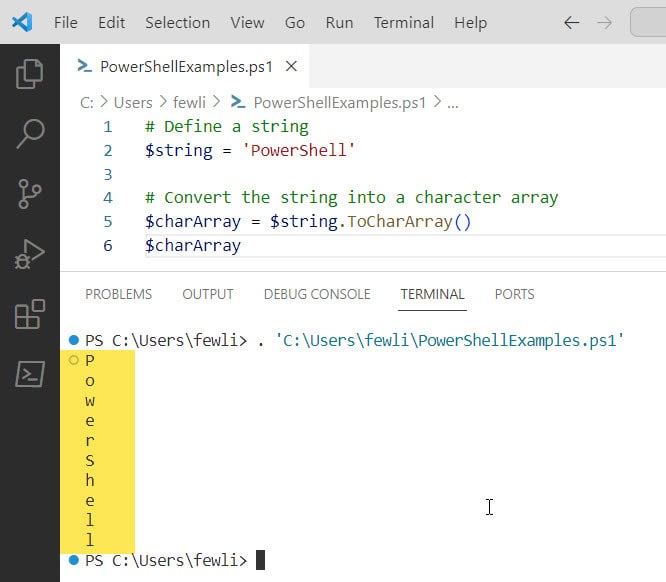Screen dimensions: 666x582
Task: Click the $string variable on line 2
Action: click(x=178, y=150)
